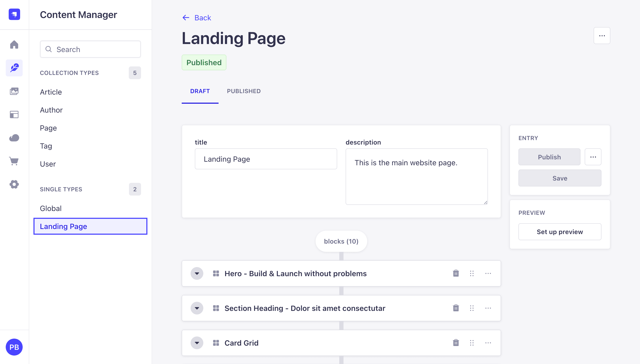Focus the sidebar Search field

tap(90, 49)
